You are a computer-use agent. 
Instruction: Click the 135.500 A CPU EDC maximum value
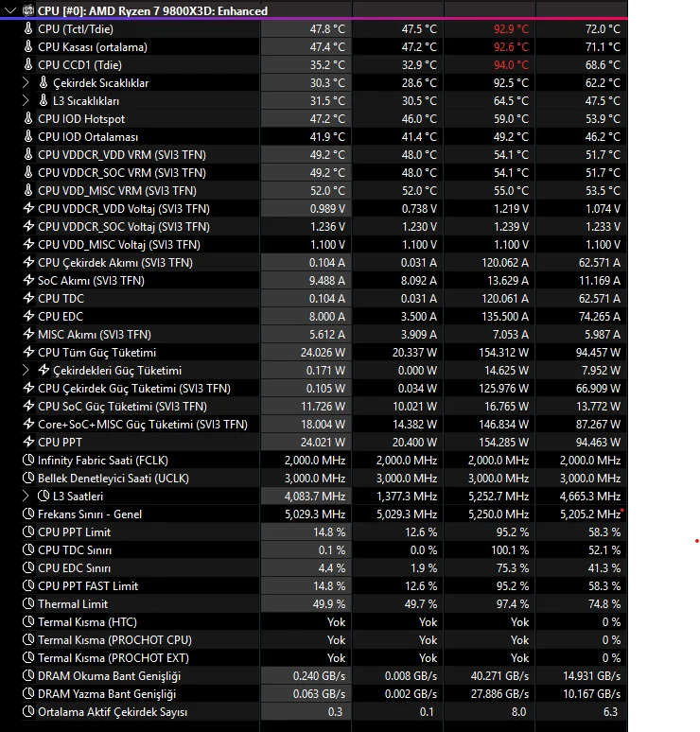point(505,317)
